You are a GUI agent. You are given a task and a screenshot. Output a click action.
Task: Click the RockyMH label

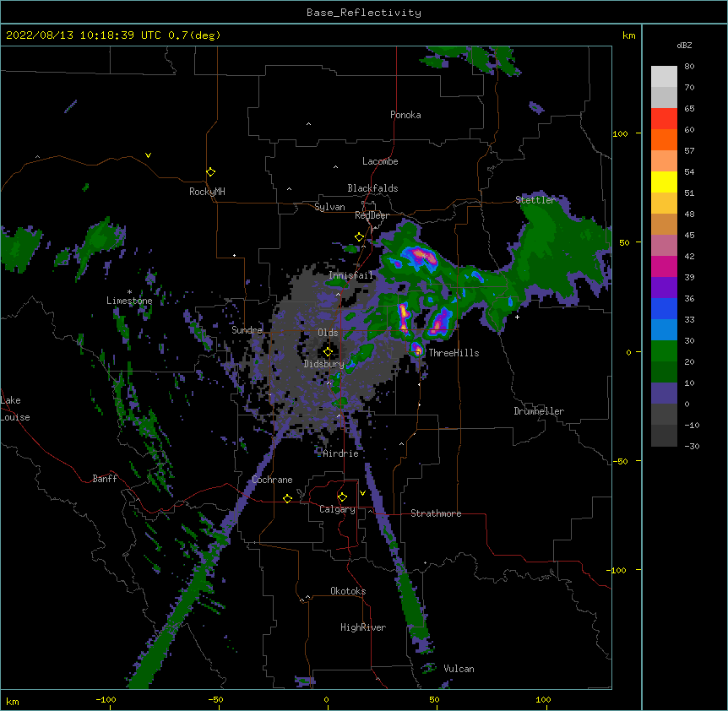(x=207, y=192)
